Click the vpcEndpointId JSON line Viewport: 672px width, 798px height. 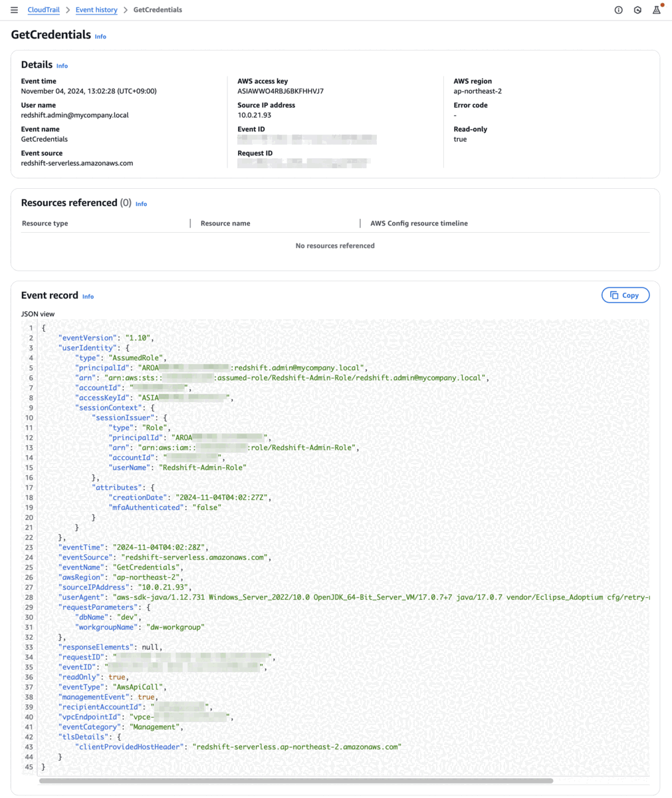click(x=146, y=717)
